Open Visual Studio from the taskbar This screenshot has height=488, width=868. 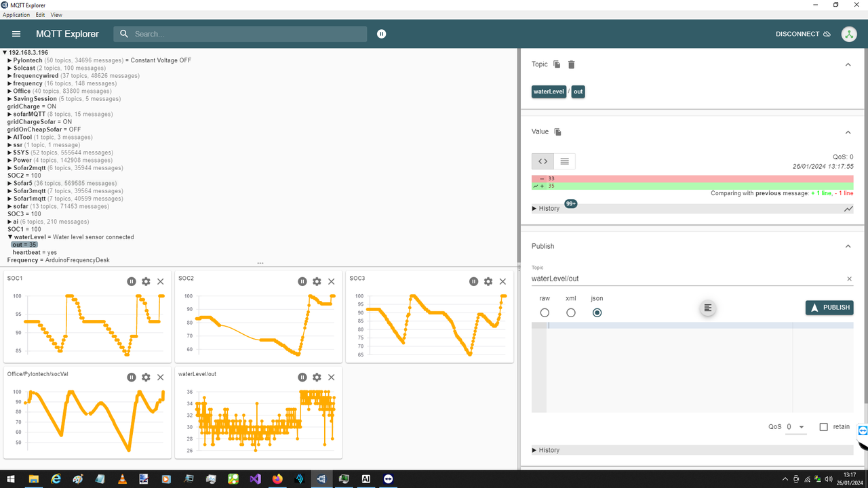coord(255,479)
